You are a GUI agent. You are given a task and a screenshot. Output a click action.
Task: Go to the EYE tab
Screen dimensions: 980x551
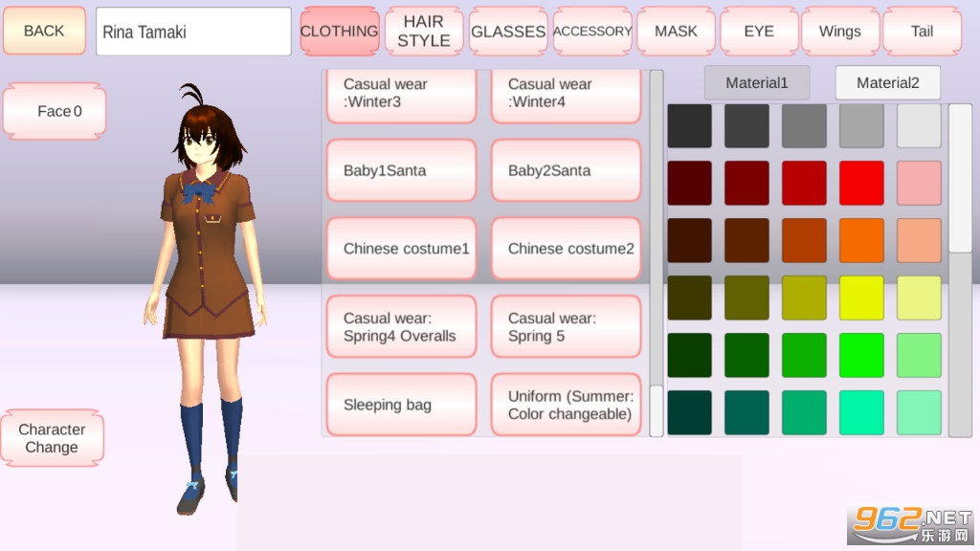click(759, 32)
